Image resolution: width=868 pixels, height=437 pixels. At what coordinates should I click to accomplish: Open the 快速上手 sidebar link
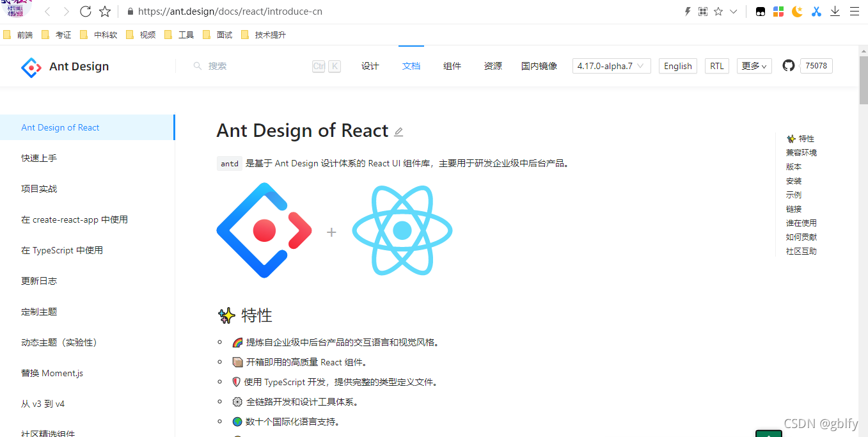[38, 158]
